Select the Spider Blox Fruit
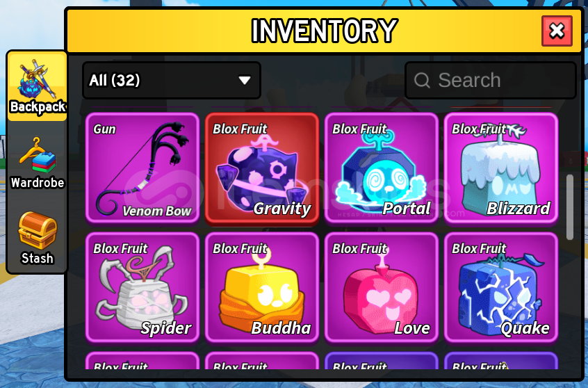 [x=142, y=288]
